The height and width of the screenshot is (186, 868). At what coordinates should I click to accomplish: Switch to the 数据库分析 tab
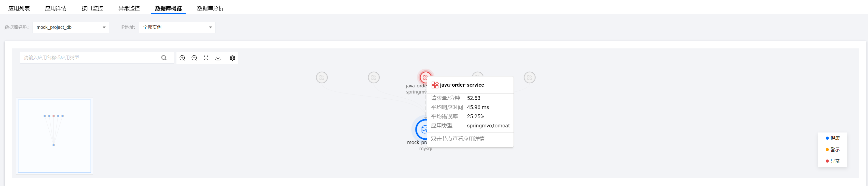pos(210,8)
